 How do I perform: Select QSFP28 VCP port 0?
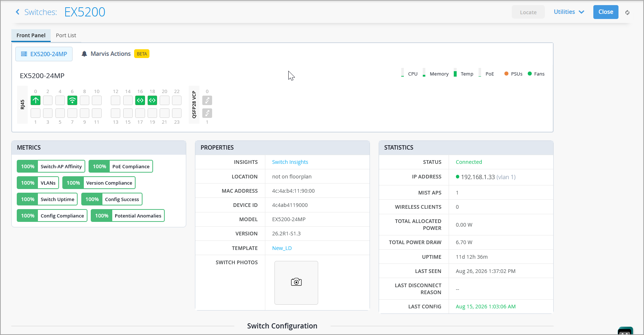[x=207, y=100]
